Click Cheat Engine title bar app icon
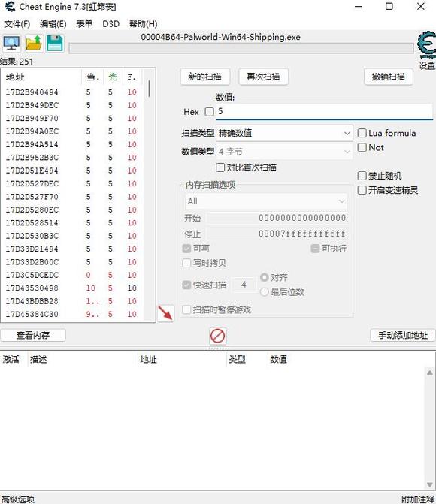This screenshot has width=436, height=504. coord(11,7)
